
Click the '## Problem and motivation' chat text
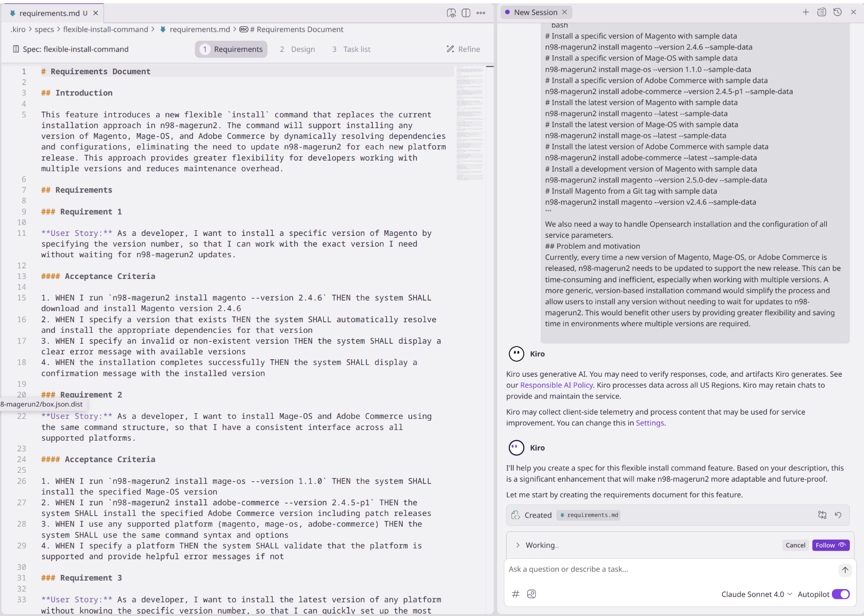(x=593, y=246)
